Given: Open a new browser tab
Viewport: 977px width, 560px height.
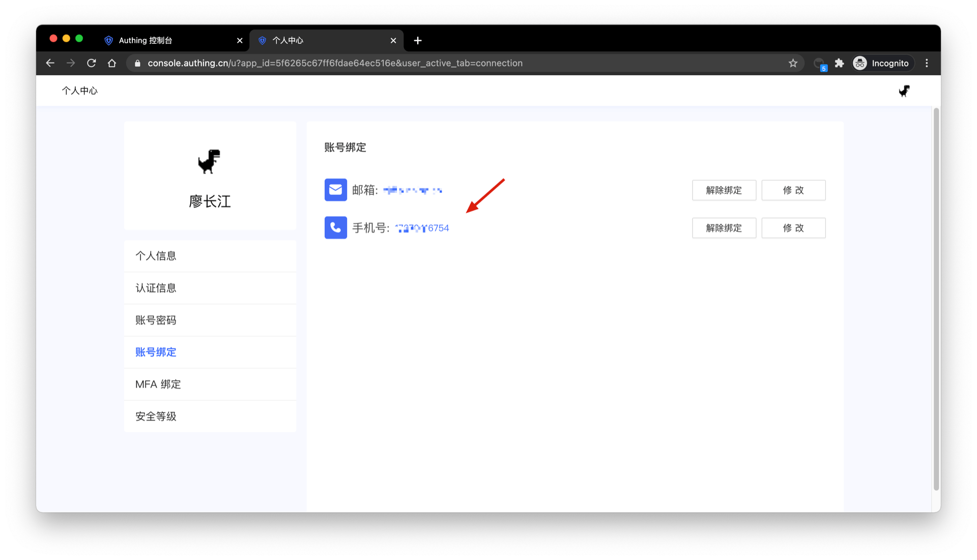Looking at the screenshot, I should (418, 41).
